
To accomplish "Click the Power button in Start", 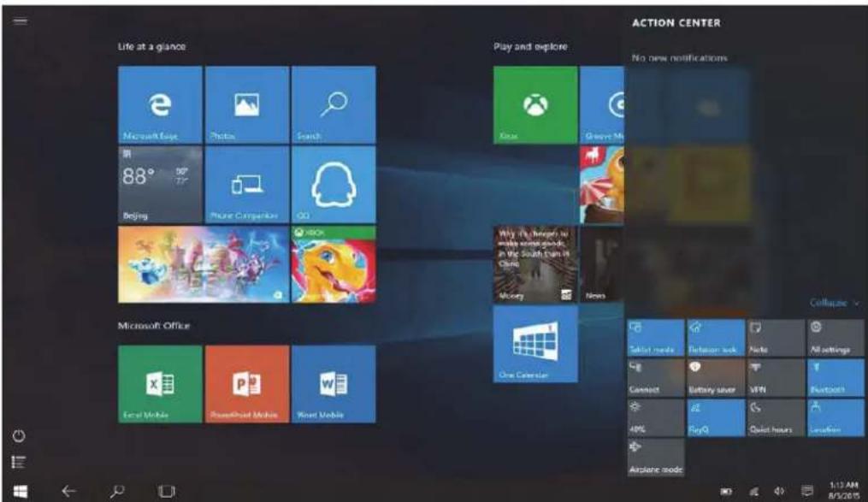I will (x=19, y=436).
